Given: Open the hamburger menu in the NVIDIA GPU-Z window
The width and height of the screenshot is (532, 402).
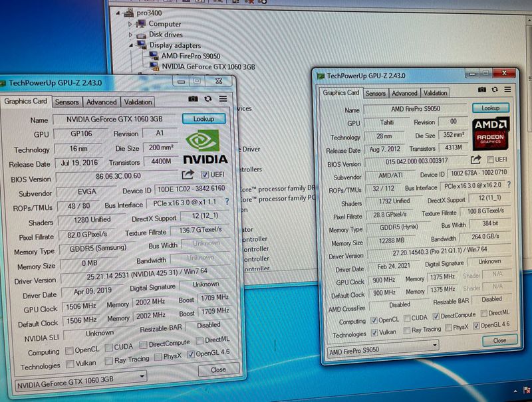Looking at the screenshot, I should (x=223, y=98).
